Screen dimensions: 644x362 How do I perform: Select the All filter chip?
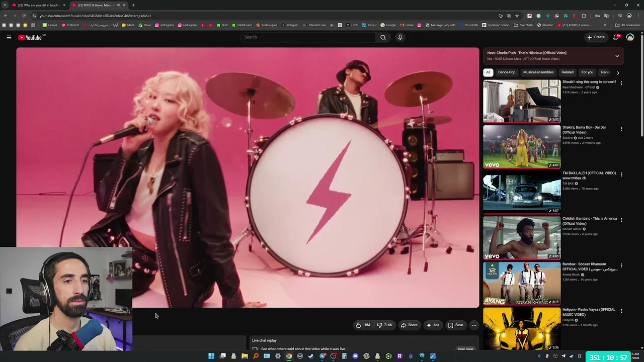click(488, 72)
